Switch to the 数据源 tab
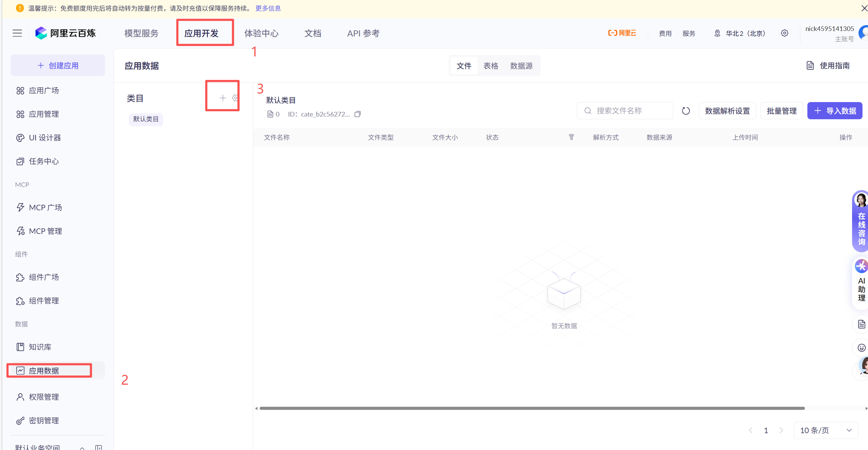Image resolution: width=868 pixels, height=450 pixels. [521, 66]
